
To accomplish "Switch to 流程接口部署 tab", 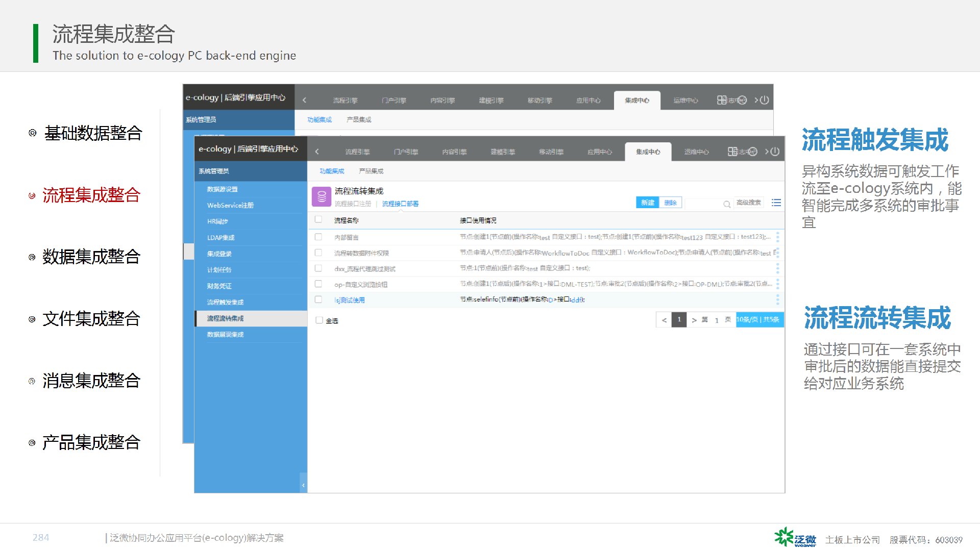I will click(400, 204).
